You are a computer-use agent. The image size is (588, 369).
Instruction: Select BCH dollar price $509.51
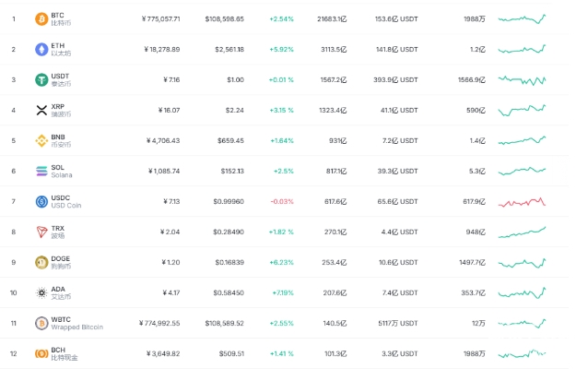point(231,353)
